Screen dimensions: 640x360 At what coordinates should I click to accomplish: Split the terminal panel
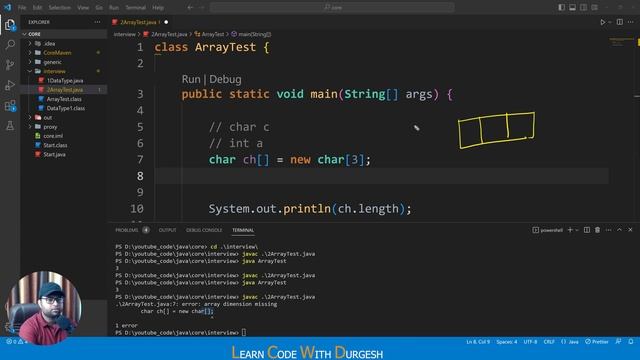587,230
